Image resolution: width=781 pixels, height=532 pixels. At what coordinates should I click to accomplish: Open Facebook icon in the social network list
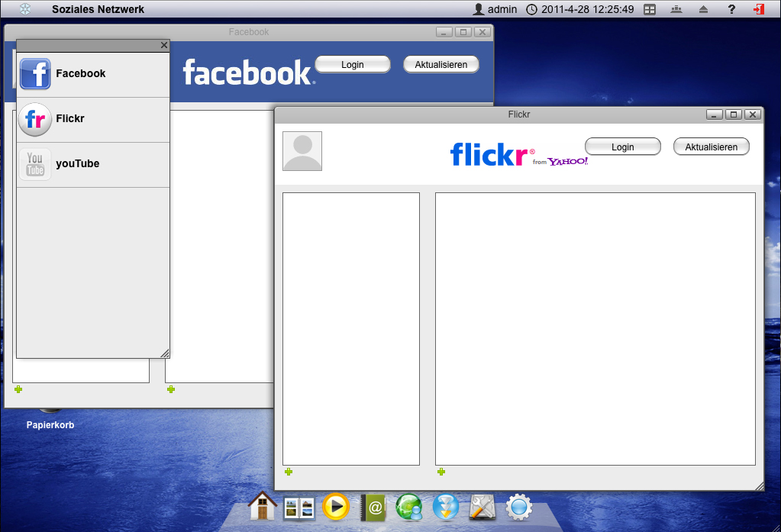pyautogui.click(x=35, y=74)
